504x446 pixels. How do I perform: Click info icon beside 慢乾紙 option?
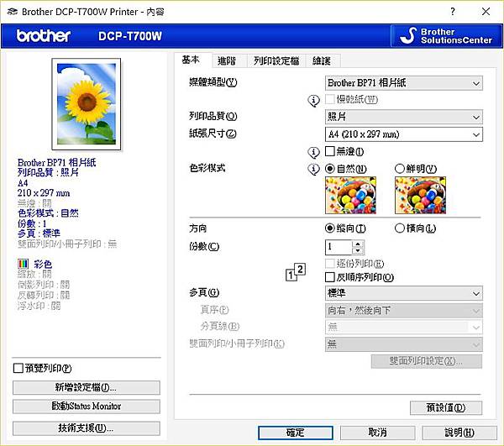point(313,100)
